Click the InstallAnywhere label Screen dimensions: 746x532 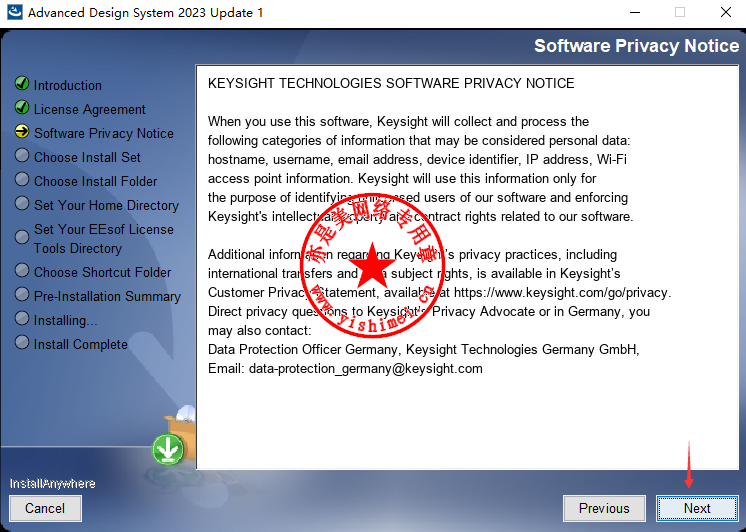(x=52, y=483)
